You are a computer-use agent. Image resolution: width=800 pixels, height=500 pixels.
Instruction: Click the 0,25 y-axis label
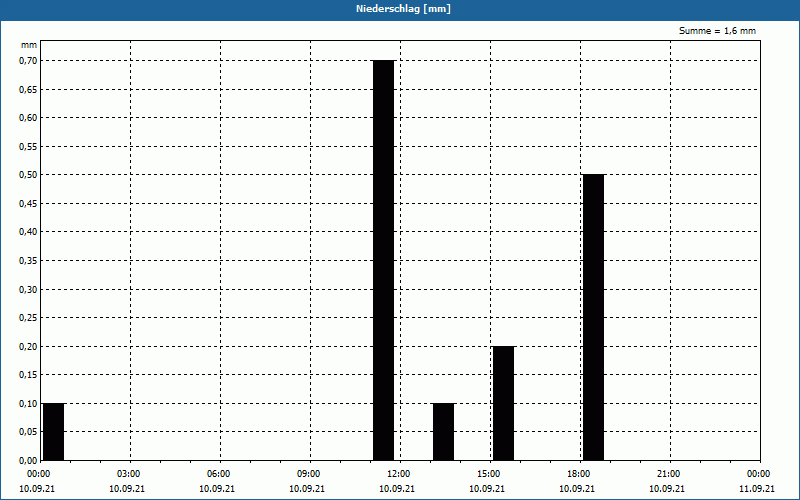(28, 318)
